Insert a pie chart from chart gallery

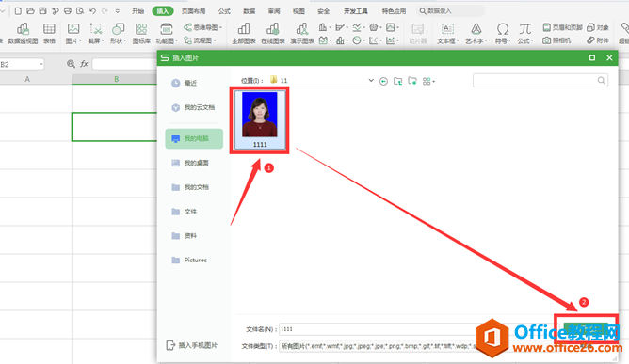pyautogui.click(x=357, y=40)
